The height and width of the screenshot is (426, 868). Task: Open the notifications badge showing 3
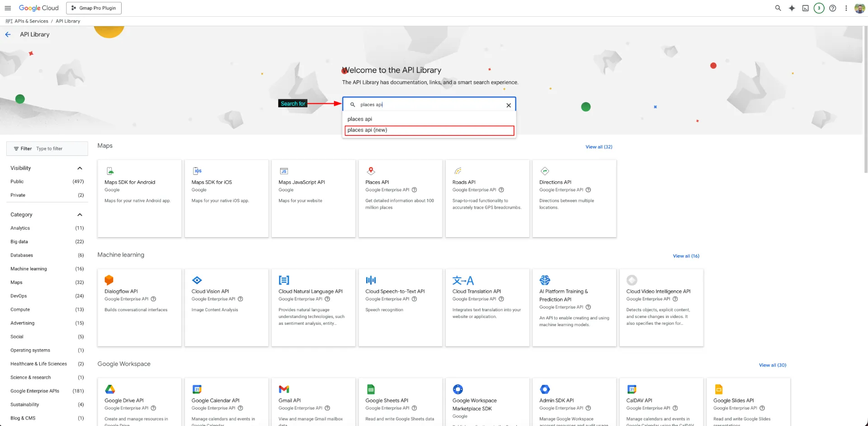pyautogui.click(x=819, y=8)
